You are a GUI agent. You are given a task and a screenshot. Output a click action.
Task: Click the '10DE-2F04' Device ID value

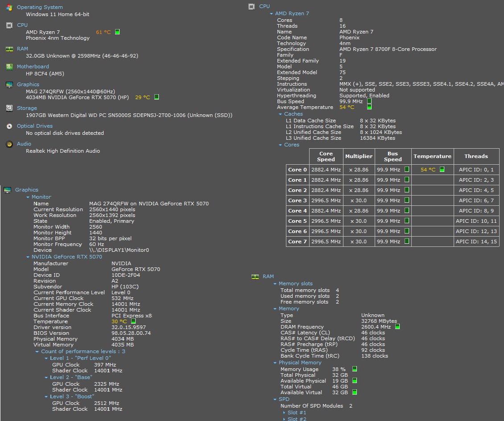126,275
